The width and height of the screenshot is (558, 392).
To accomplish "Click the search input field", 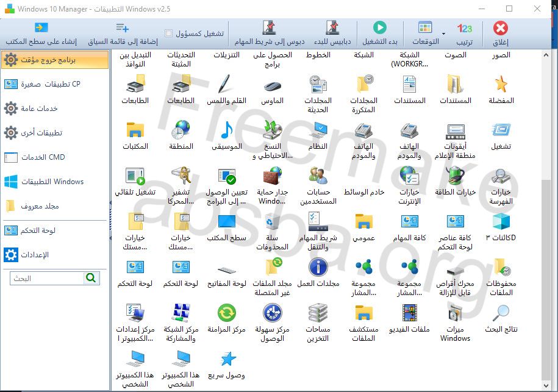I will pyautogui.click(x=47, y=278).
